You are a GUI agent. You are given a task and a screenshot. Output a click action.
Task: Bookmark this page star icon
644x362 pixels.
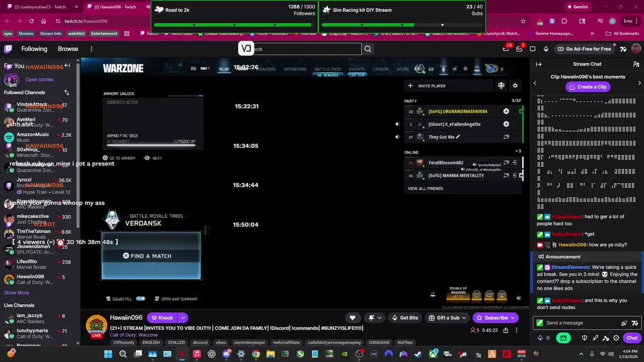point(523,21)
